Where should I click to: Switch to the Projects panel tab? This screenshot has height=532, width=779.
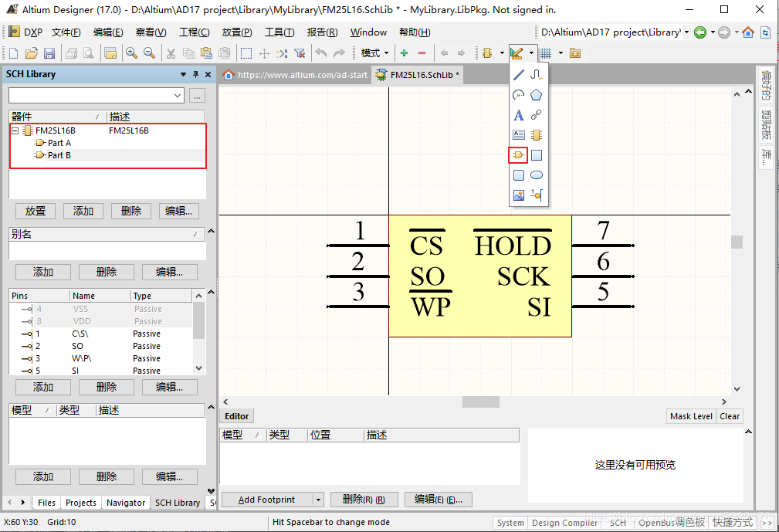coord(81,503)
